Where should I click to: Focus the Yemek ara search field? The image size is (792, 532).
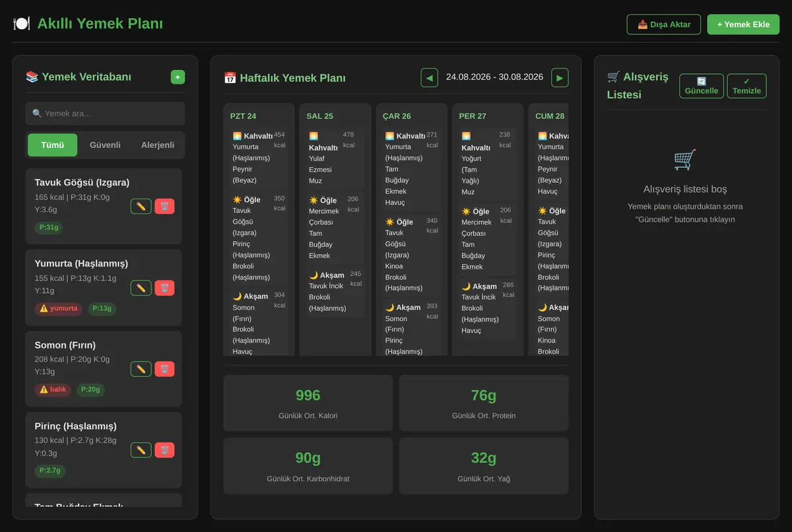click(x=105, y=114)
